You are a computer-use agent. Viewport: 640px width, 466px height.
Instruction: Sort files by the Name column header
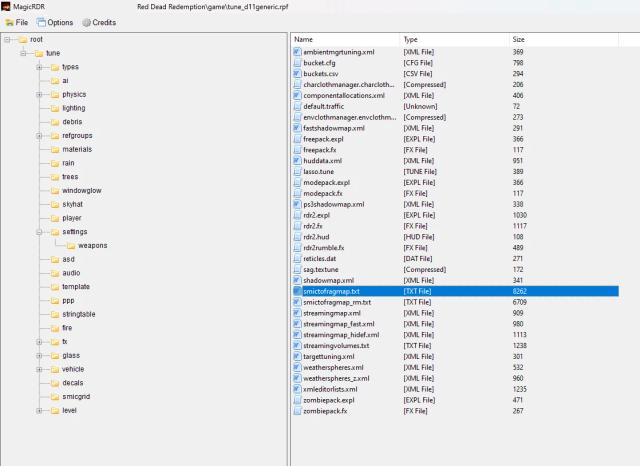tap(345, 40)
